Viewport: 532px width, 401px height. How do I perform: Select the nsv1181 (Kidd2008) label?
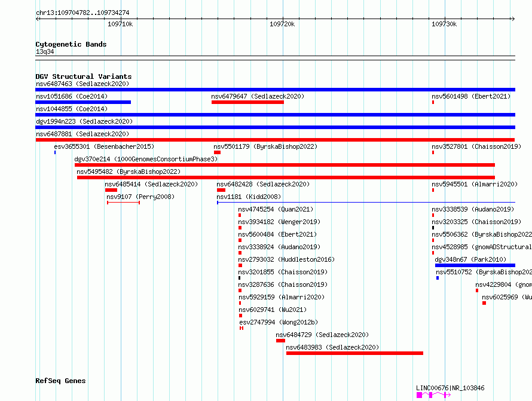(249, 197)
